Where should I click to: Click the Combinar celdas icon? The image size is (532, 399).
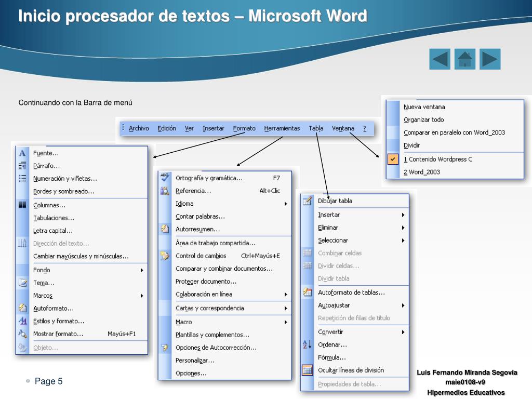(x=307, y=253)
